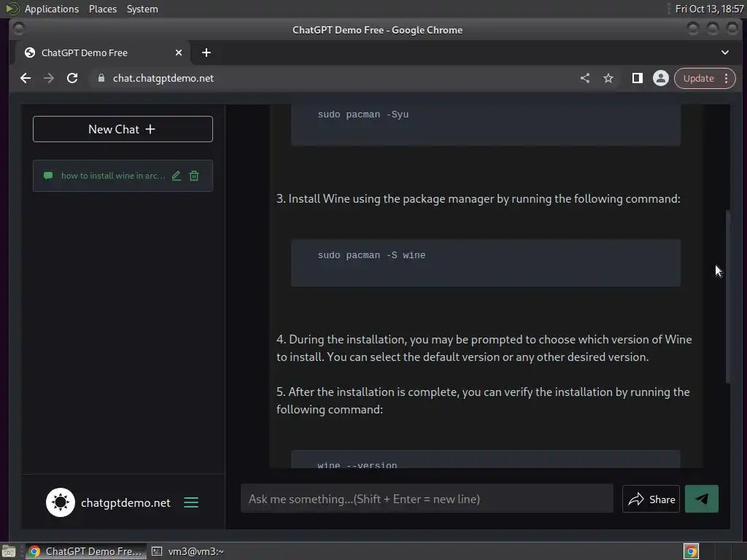Send the message with paper plane

[x=701, y=499]
